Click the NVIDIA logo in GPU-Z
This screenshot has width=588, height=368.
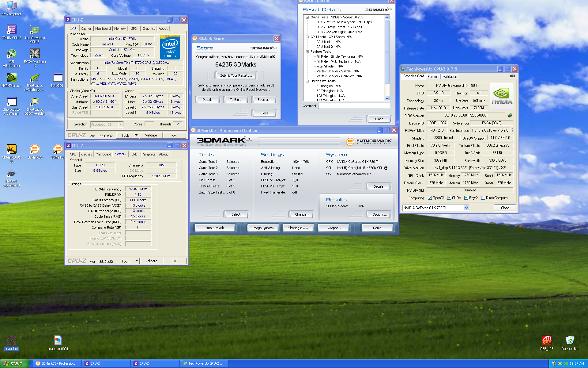point(501,97)
